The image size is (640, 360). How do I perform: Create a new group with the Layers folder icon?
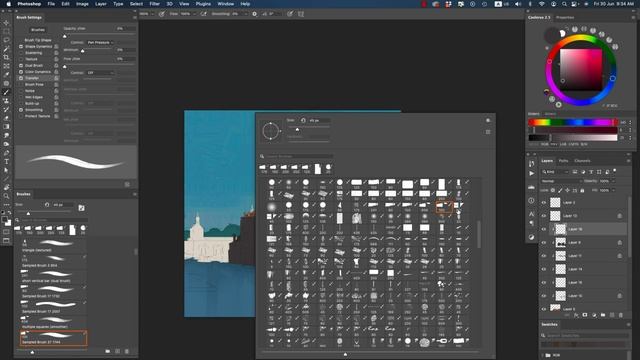tap(603, 315)
